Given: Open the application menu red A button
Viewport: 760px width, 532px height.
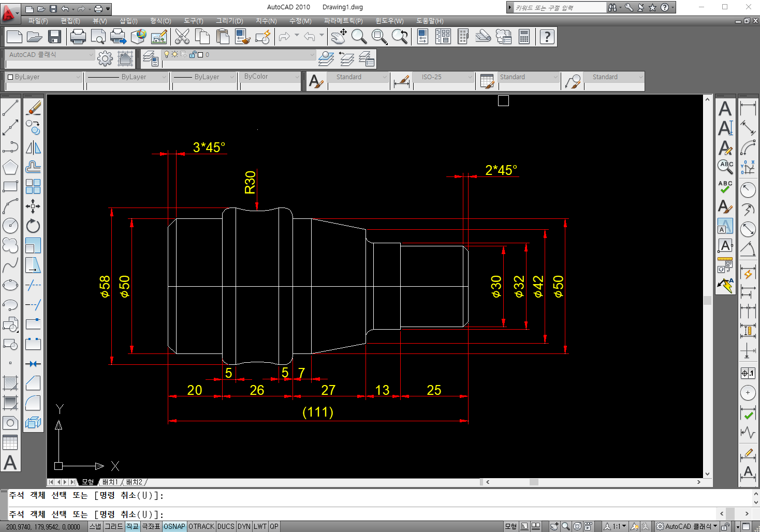Looking at the screenshot, I should [10, 13].
